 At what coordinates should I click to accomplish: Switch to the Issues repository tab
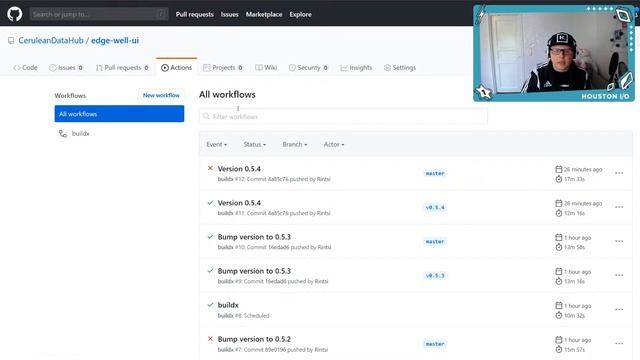pos(66,68)
